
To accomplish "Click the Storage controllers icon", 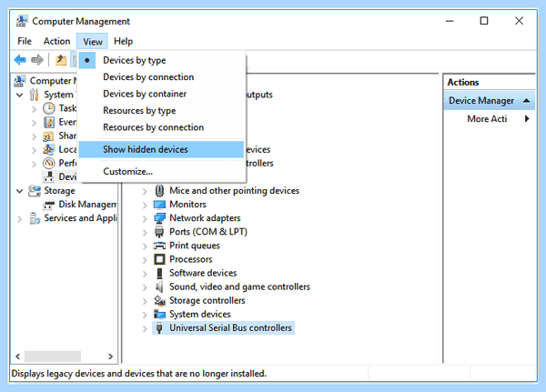I will coord(159,300).
